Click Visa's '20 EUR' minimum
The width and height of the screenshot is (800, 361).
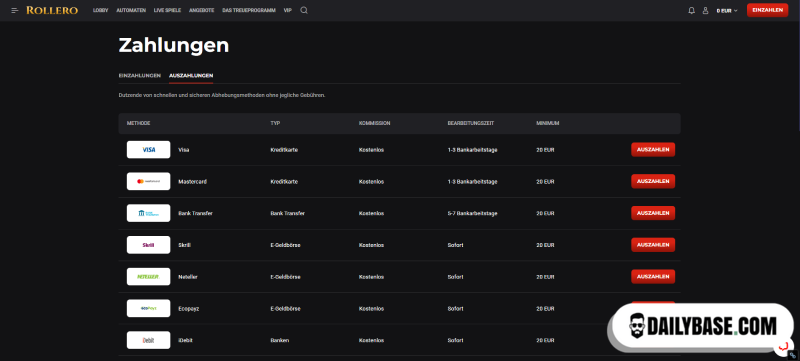545,150
